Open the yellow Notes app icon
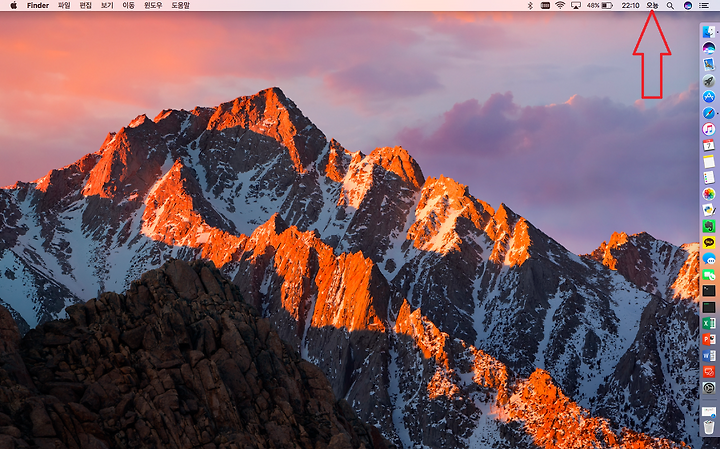The width and height of the screenshot is (720, 449). pyautogui.click(x=709, y=161)
